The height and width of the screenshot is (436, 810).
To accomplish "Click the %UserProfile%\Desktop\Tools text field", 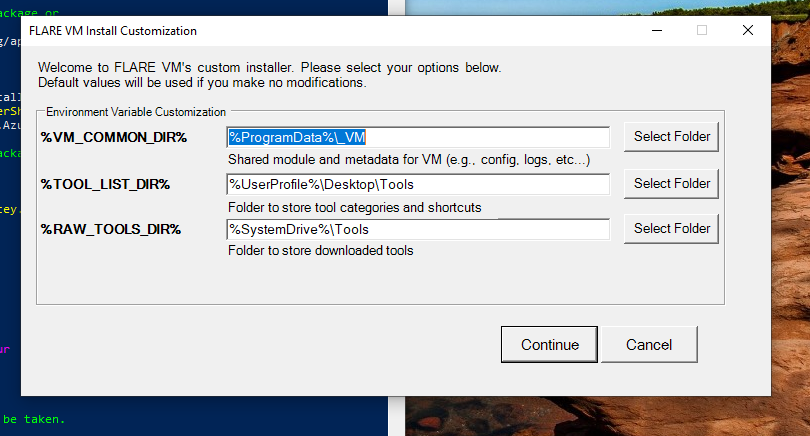I will coord(418,184).
